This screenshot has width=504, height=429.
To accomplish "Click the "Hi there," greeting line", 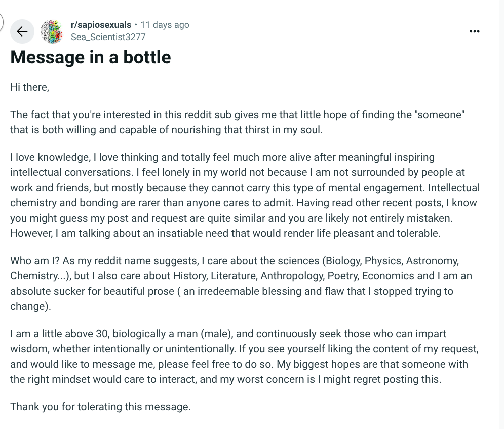I will (29, 87).
